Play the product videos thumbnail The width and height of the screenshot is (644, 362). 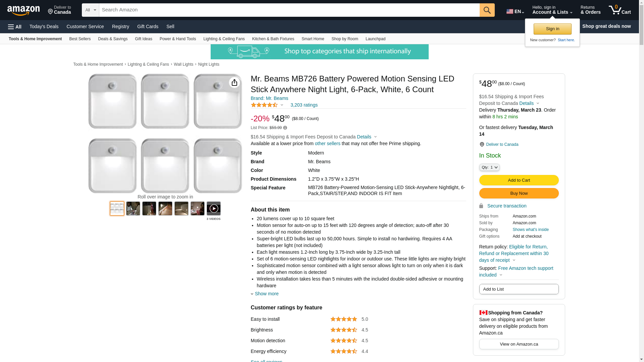(214, 208)
